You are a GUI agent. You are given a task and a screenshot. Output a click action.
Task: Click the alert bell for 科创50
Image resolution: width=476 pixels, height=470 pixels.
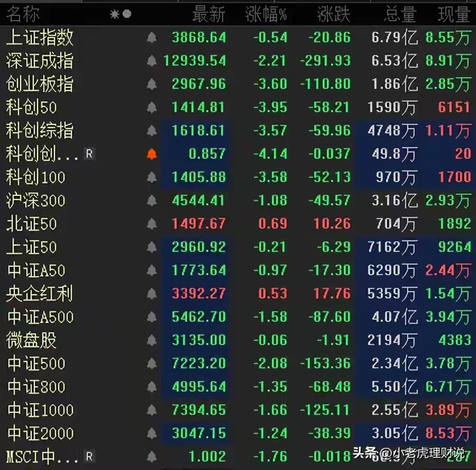[152, 108]
